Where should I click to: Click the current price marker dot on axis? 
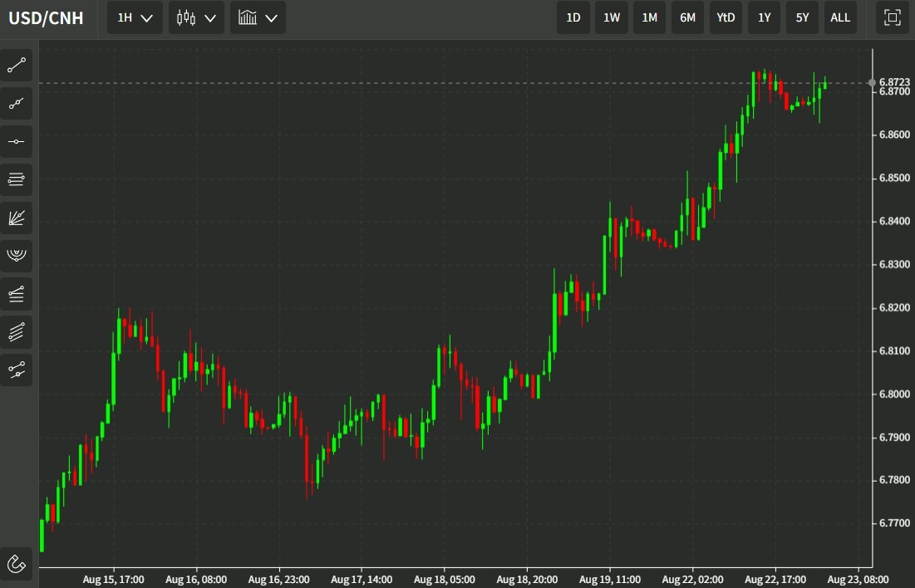[873, 83]
